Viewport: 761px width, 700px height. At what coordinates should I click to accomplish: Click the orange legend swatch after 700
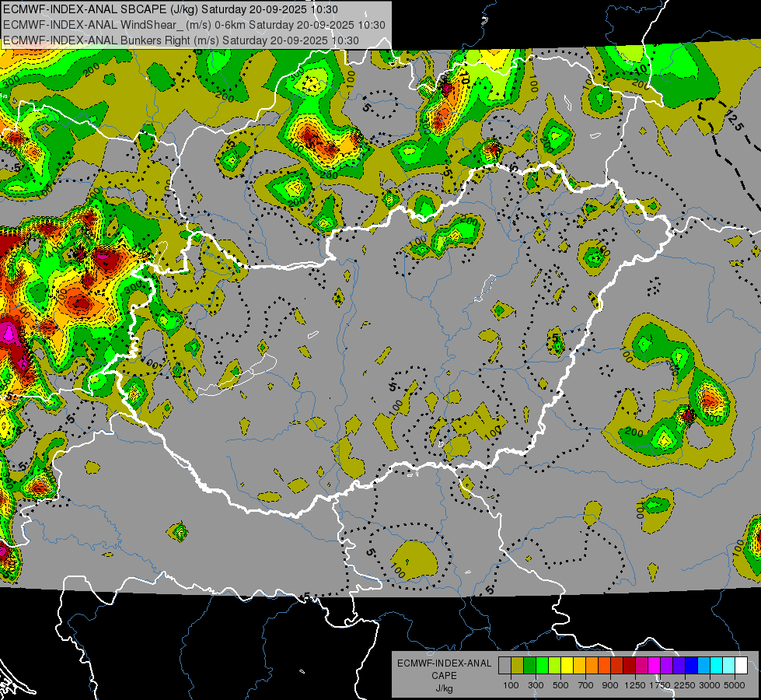(592, 666)
